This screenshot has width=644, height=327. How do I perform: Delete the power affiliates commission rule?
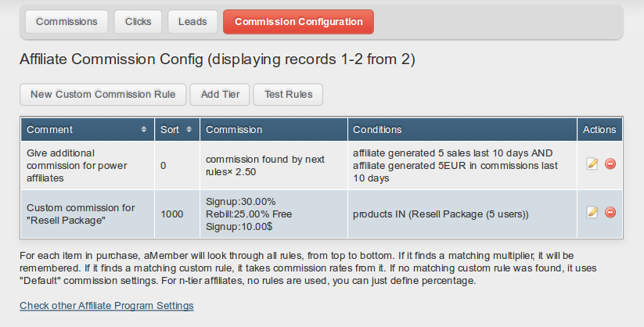[610, 164]
